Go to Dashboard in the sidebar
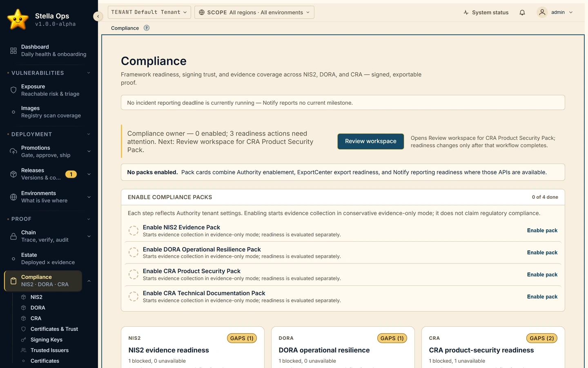 [49, 51]
